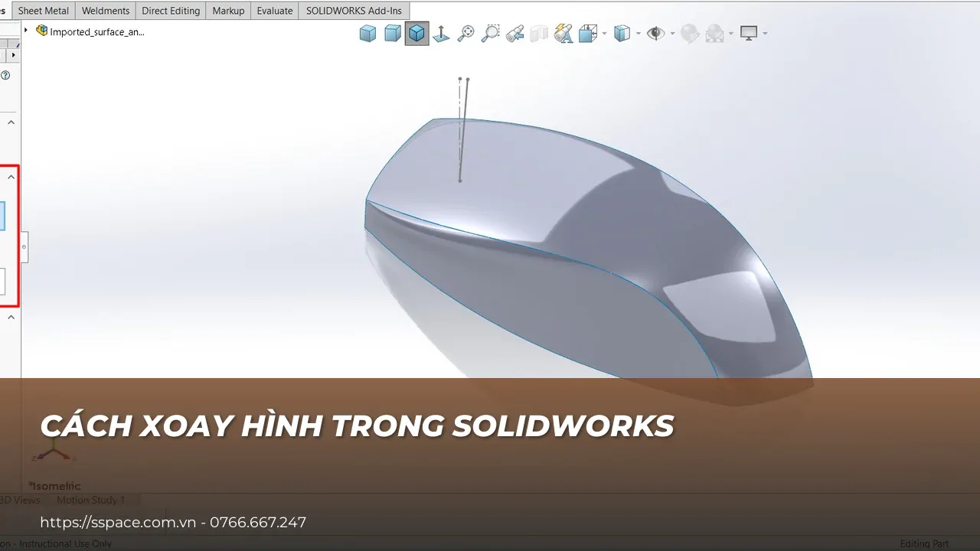Go to the Direct Editing tab
The height and width of the screenshot is (551, 980).
click(x=171, y=11)
